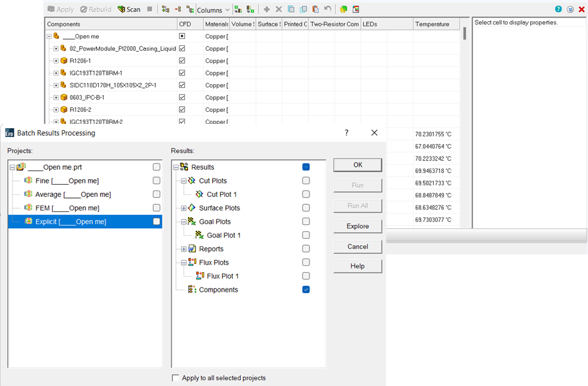588x386 pixels.
Task: Collapse the Results root node
Action: (x=176, y=167)
